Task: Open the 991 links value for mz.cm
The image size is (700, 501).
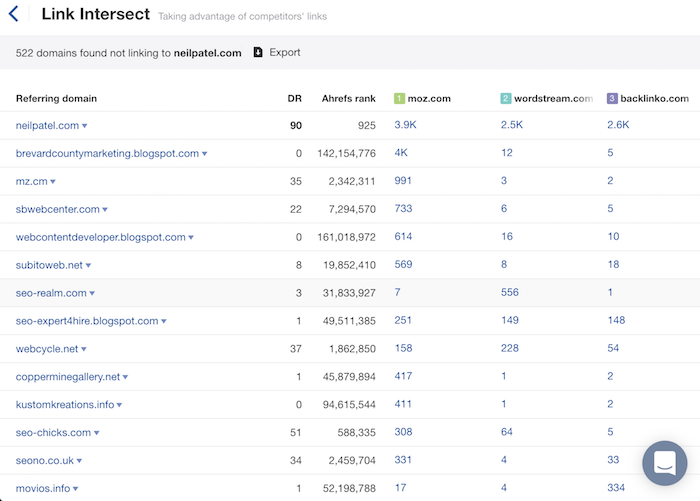Action: (x=403, y=180)
